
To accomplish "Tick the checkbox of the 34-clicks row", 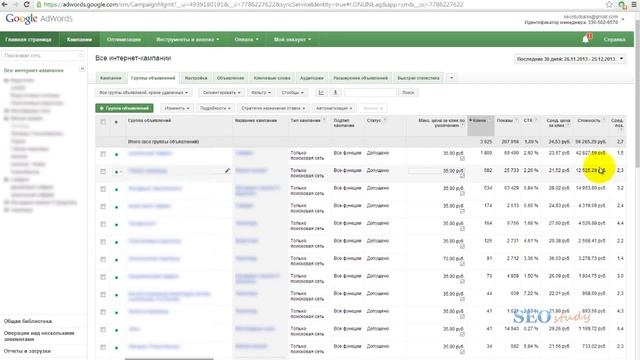I will [103, 347].
